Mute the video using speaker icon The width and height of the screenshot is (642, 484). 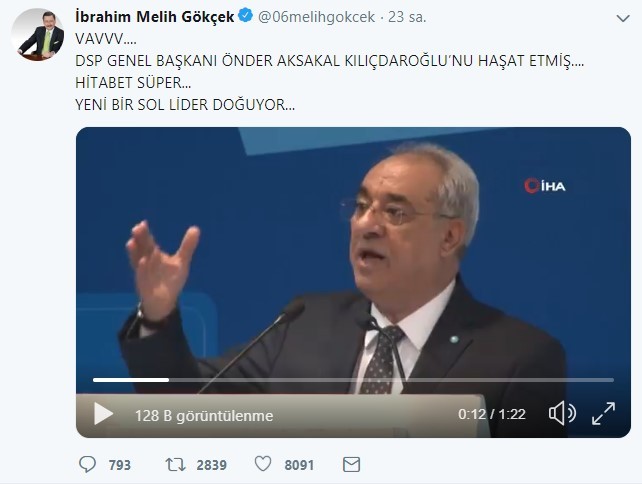click(562, 413)
